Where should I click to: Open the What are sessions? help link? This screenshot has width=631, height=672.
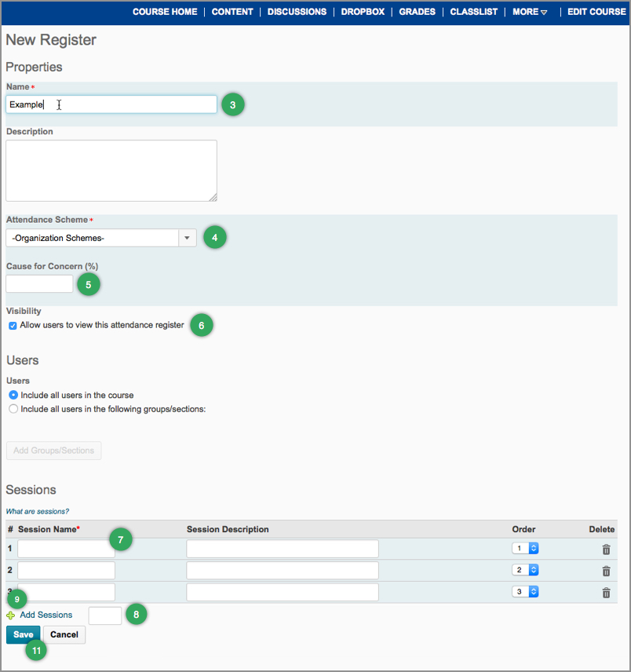pos(37,511)
